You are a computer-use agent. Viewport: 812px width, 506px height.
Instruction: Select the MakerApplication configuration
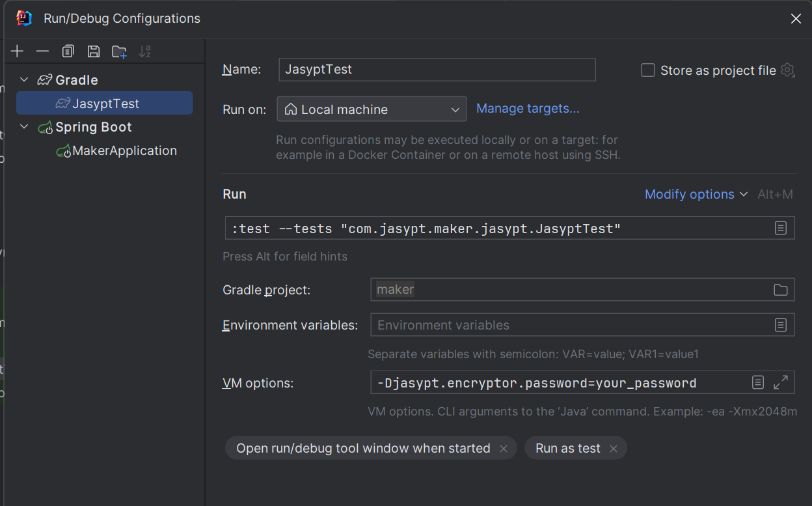click(x=124, y=150)
